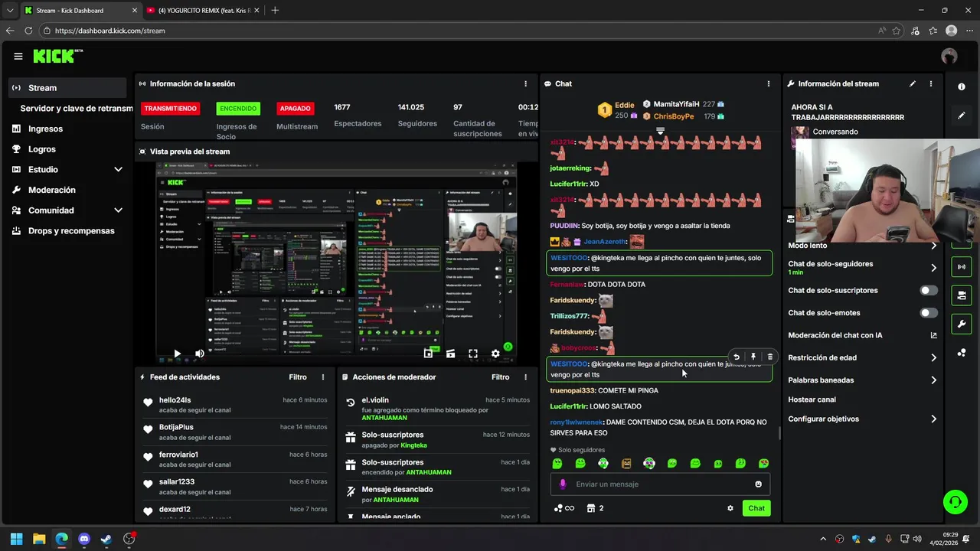Viewport: 980px width, 551px height.
Task: Select the wrench icon in right sidebar
Action: pos(962,324)
